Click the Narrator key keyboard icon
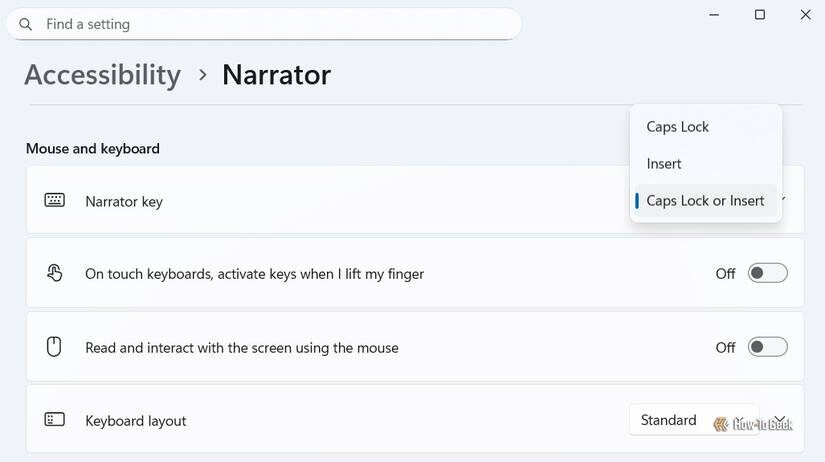The width and height of the screenshot is (825, 462). [55, 201]
